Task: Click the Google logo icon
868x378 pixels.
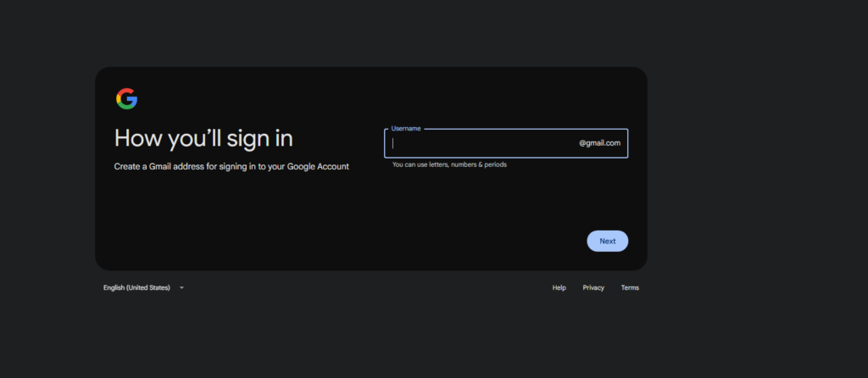Action: pyautogui.click(x=127, y=98)
